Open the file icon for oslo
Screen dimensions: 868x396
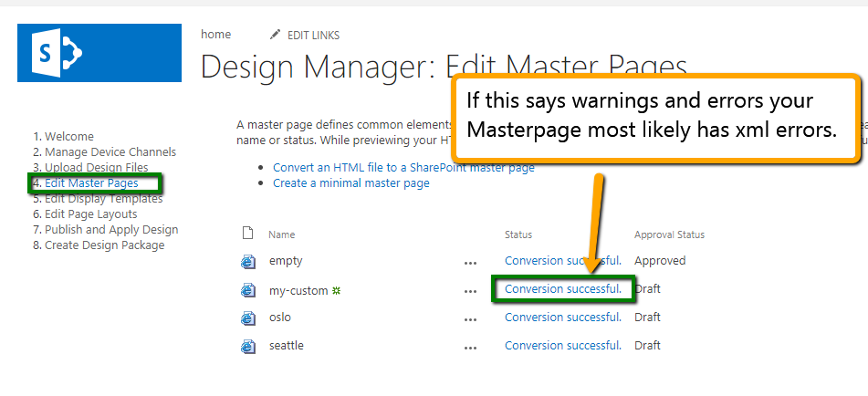pos(248,318)
